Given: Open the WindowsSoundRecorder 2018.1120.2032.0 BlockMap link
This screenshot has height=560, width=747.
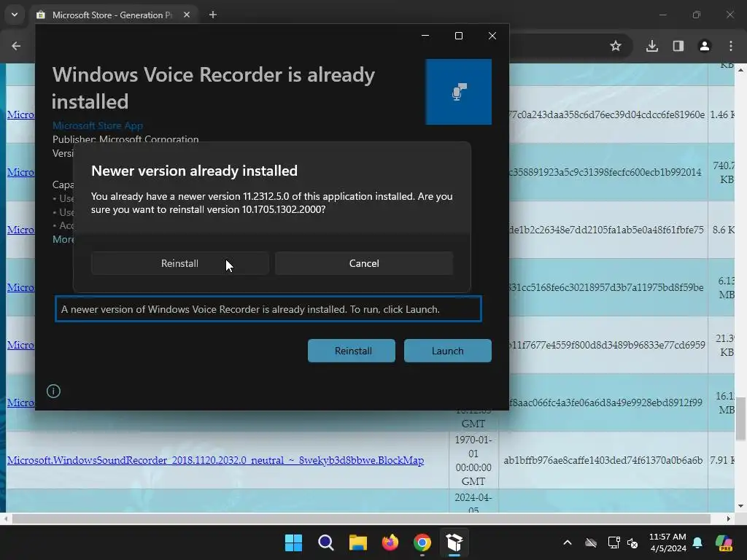Looking at the screenshot, I should pos(215,461).
